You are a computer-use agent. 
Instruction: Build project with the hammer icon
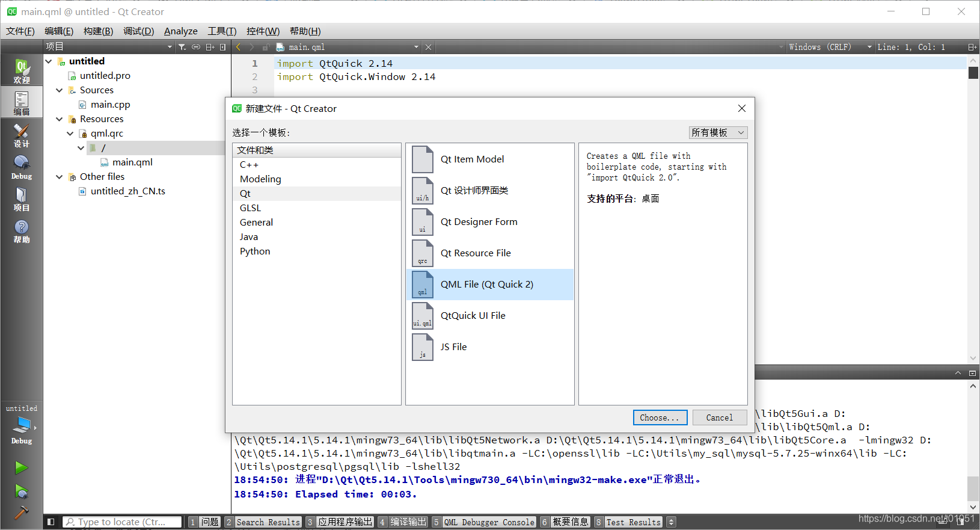pos(22,513)
